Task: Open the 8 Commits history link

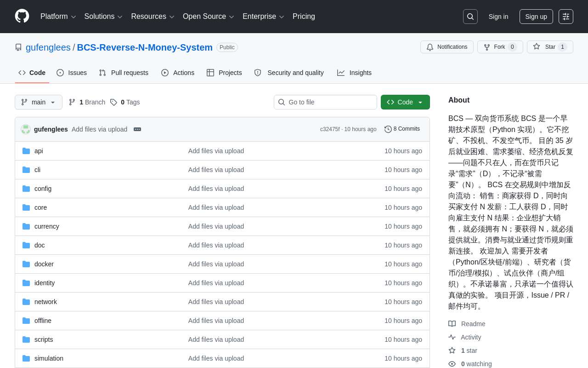Action: (402, 129)
